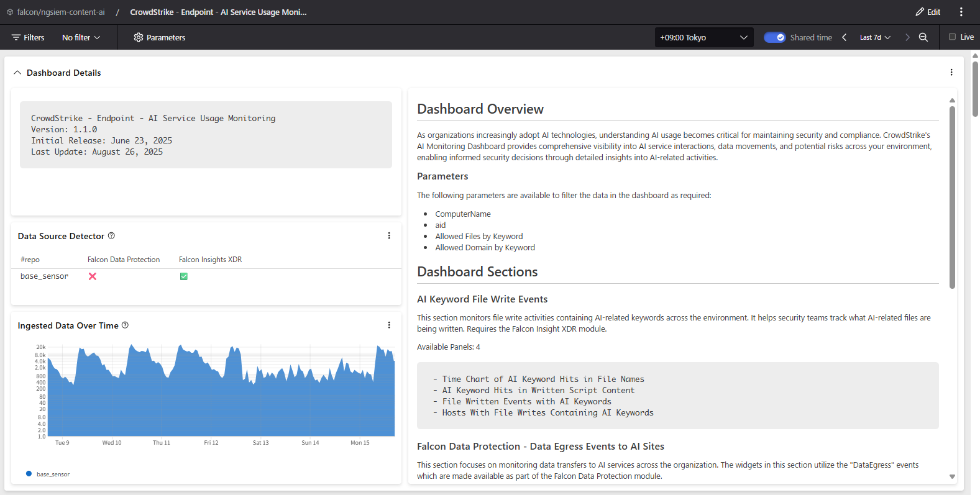Click help icon beside Ingested Data Over Time
Viewport: 980px width, 495px height.
(x=125, y=325)
